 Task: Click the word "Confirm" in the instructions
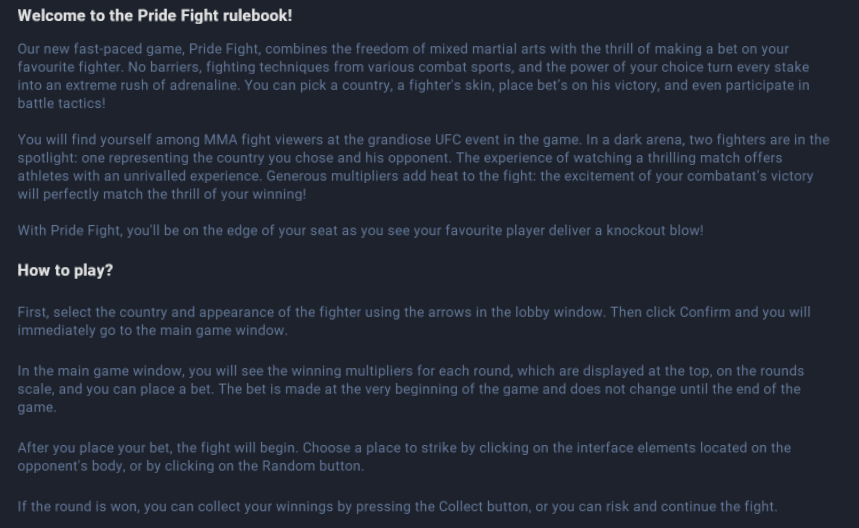(x=705, y=312)
